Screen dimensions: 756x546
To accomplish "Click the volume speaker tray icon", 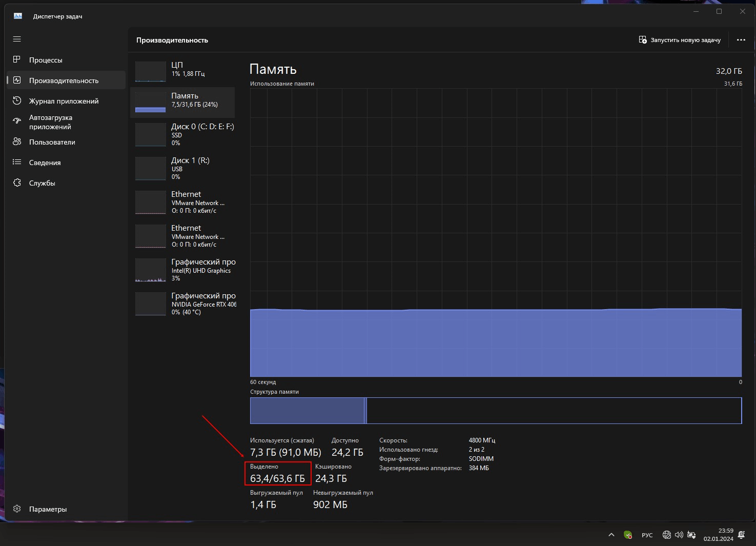I will coord(679,535).
